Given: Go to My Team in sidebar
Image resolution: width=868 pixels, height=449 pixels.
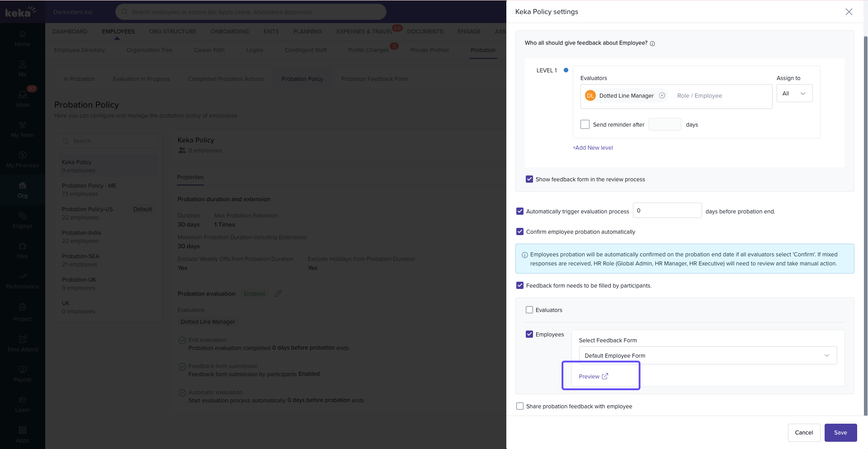Looking at the screenshot, I should pyautogui.click(x=23, y=129).
